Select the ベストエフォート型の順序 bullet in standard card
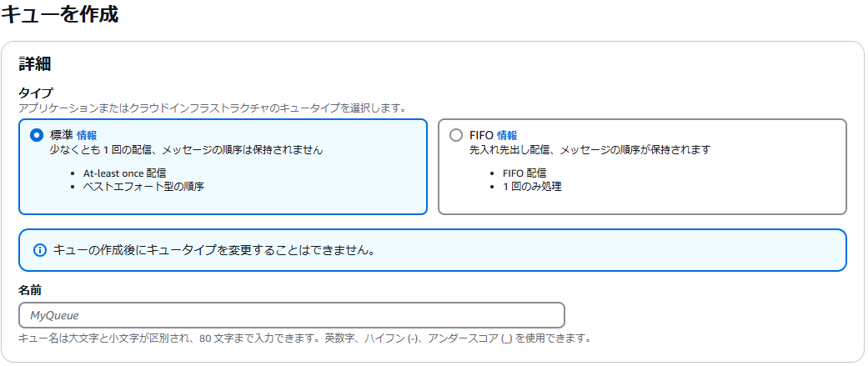 click(144, 187)
